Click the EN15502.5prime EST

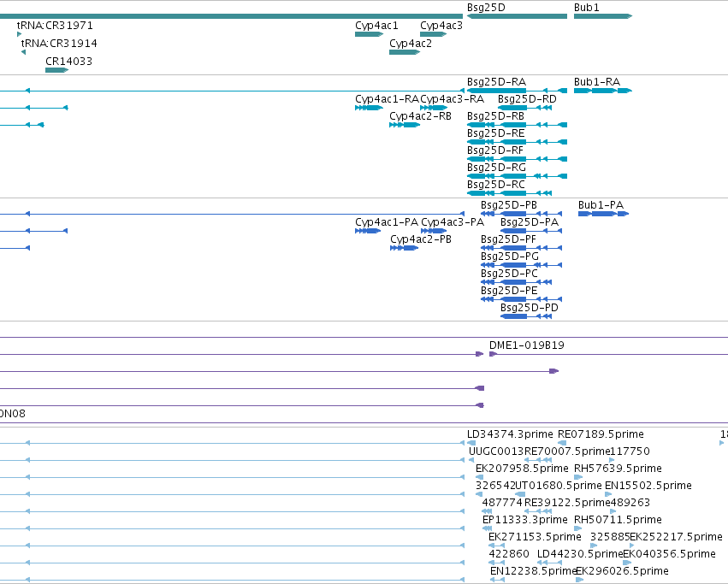(608, 494)
